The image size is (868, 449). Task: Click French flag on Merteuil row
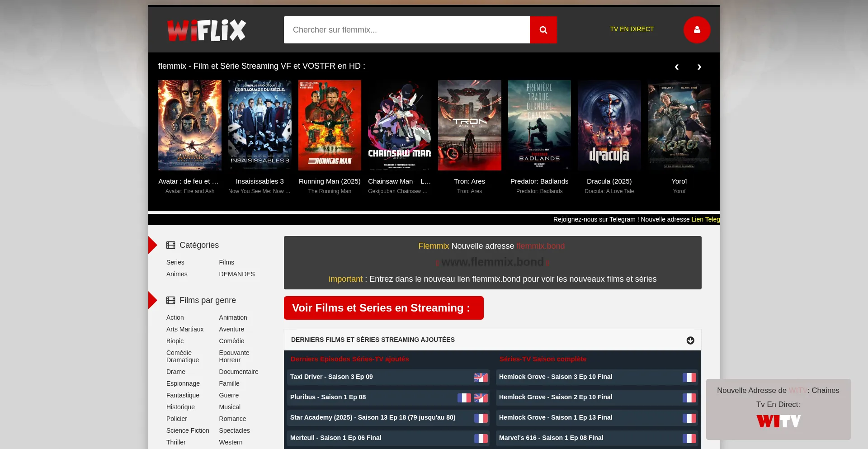(481, 439)
